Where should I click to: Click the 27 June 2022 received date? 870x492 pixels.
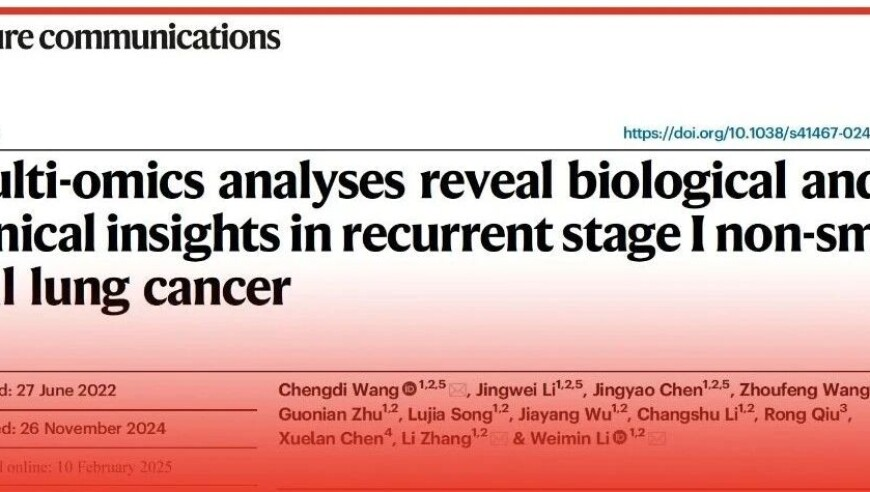[x=65, y=390]
